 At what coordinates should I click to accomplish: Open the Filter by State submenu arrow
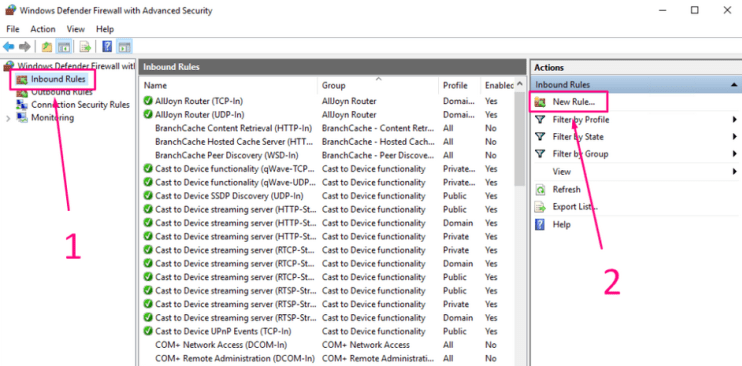pyautogui.click(x=734, y=136)
